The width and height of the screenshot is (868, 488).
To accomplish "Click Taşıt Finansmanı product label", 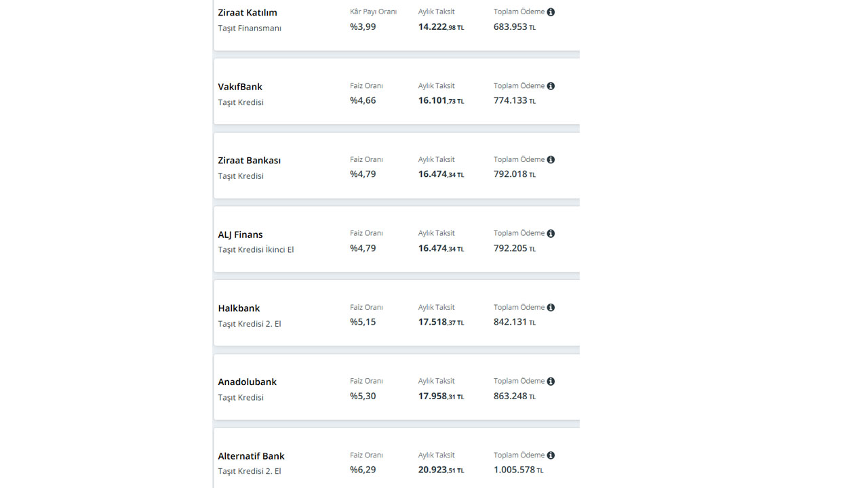I will [250, 28].
